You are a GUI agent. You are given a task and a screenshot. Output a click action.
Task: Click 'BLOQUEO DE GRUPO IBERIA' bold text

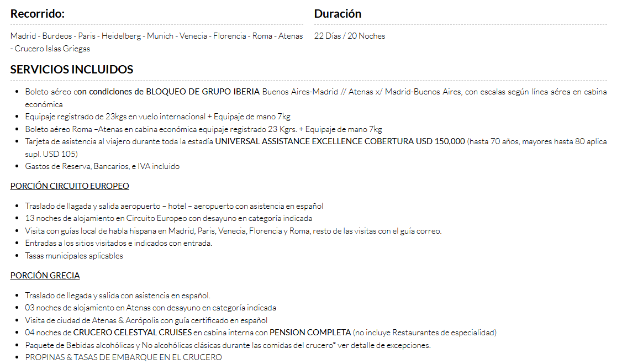tap(203, 92)
